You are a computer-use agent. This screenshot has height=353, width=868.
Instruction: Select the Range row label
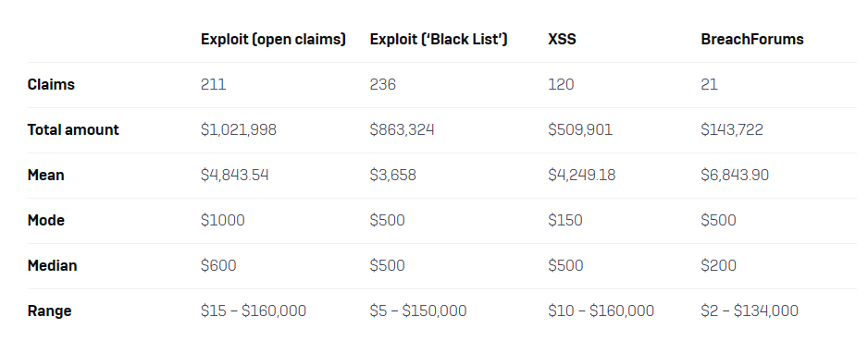pyautogui.click(x=49, y=311)
